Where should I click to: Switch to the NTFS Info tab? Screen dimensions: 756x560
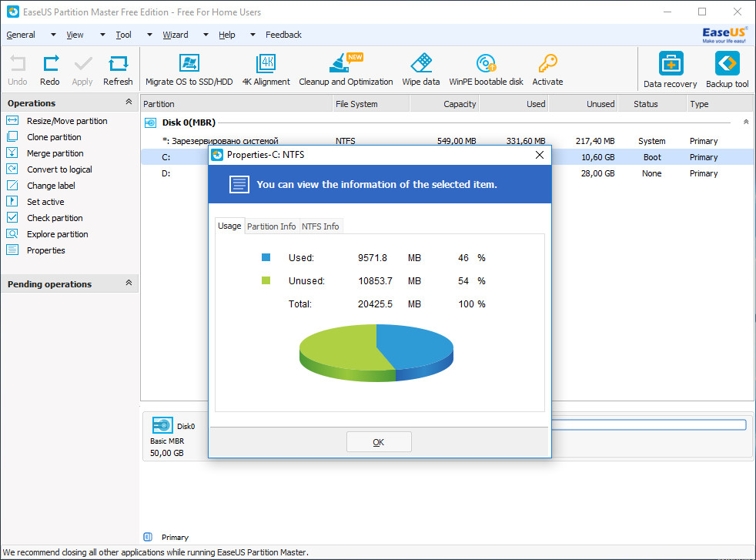(320, 226)
